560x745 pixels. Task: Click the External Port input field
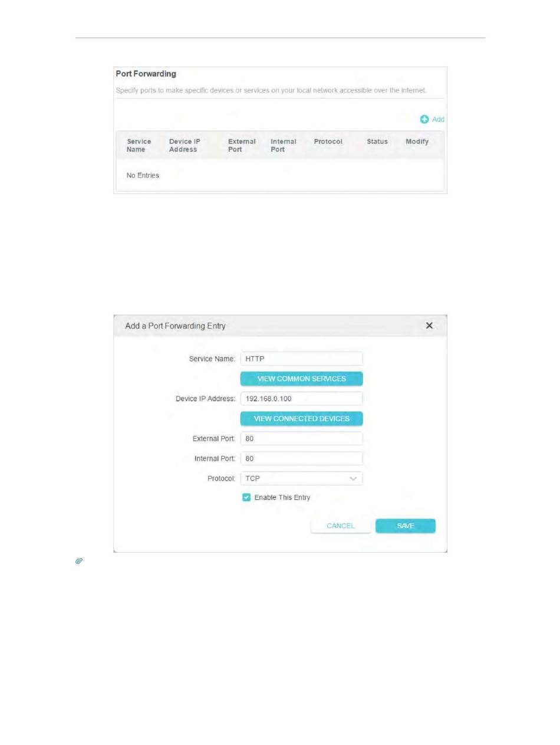tap(301, 439)
